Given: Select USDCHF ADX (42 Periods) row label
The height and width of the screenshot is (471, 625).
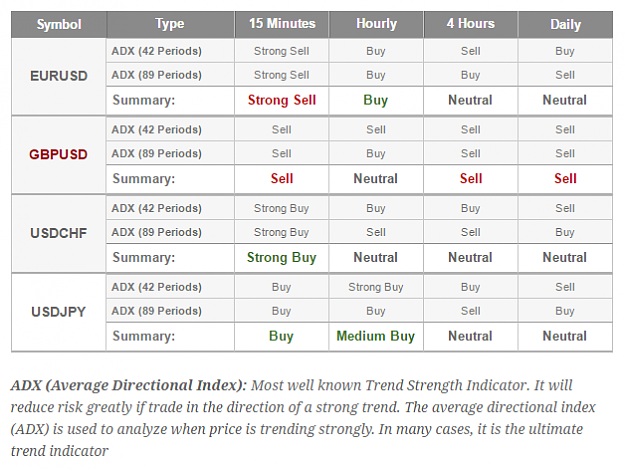Looking at the screenshot, I should click(x=156, y=208).
